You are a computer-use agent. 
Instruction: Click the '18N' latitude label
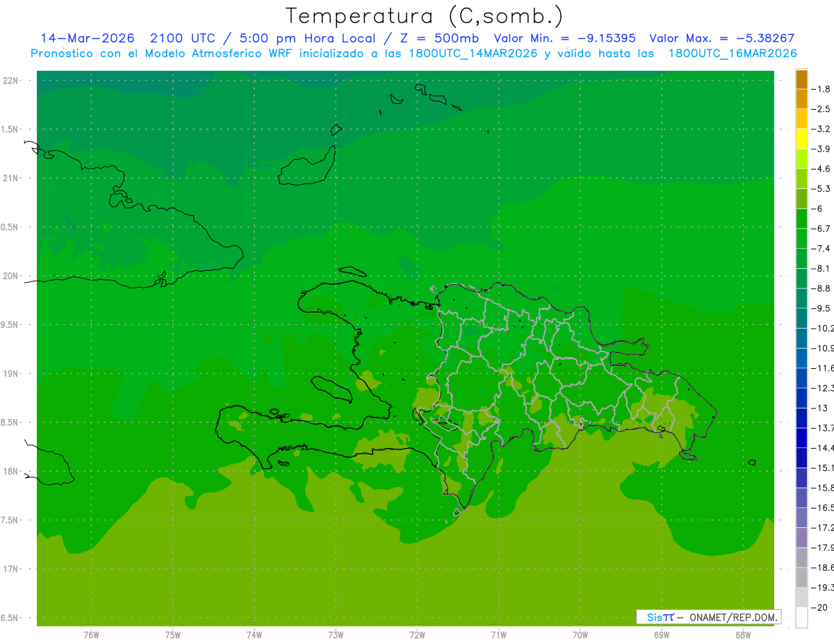click(11, 472)
